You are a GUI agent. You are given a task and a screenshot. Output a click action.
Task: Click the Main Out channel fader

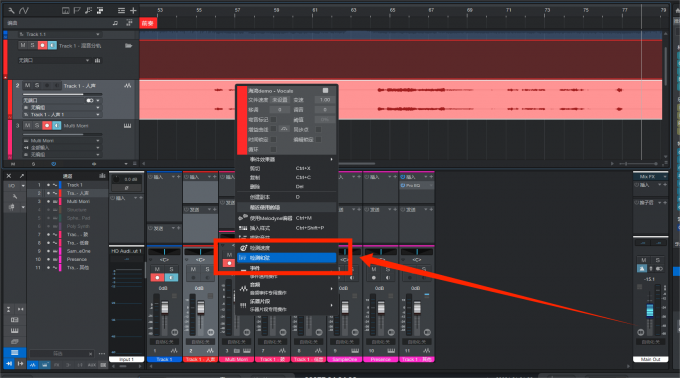tap(650, 310)
